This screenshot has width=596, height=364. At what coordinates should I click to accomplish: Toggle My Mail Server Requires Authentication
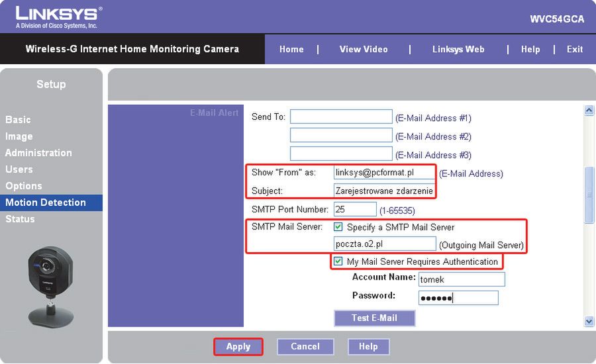pyautogui.click(x=338, y=261)
